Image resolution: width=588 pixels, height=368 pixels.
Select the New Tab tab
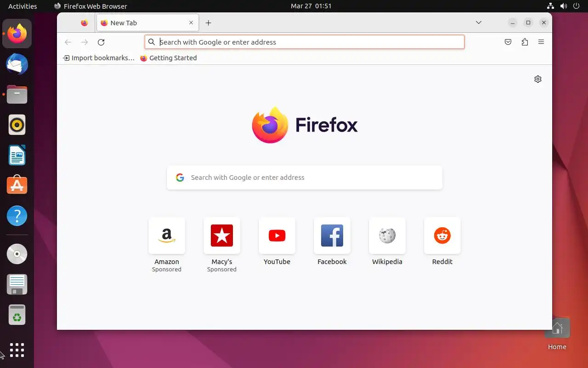tap(147, 23)
